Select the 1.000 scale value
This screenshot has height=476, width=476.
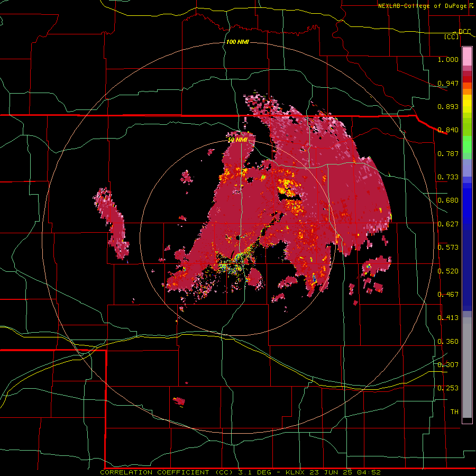tap(448, 59)
